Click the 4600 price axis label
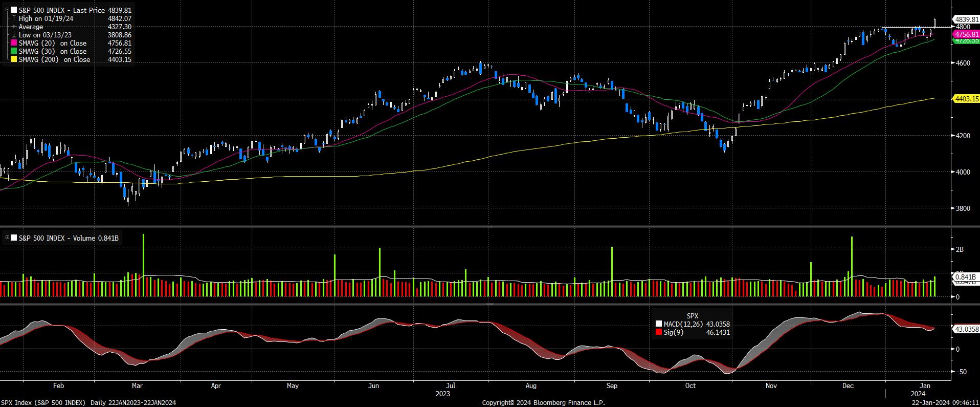Image resolution: width=980 pixels, height=407 pixels. point(963,63)
